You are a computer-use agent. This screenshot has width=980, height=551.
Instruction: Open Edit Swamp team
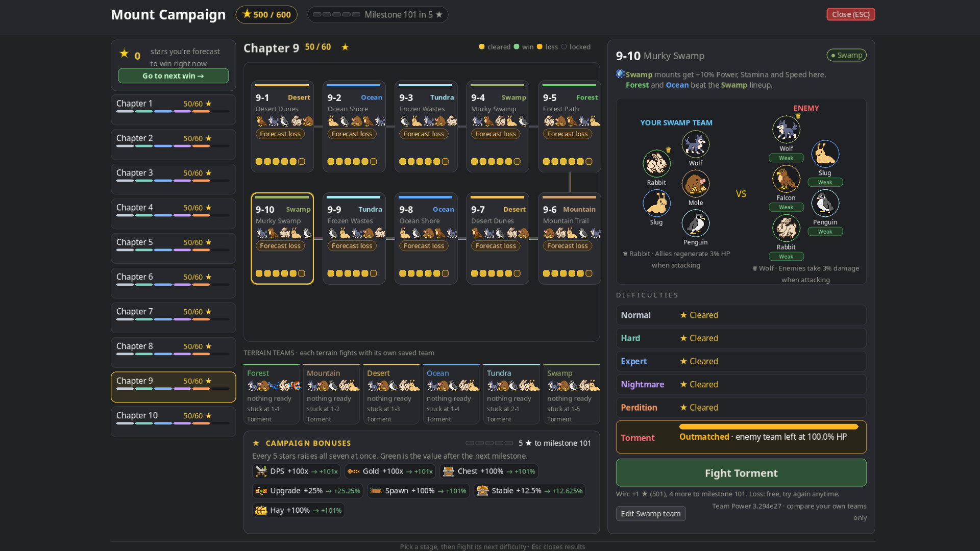pos(651,514)
